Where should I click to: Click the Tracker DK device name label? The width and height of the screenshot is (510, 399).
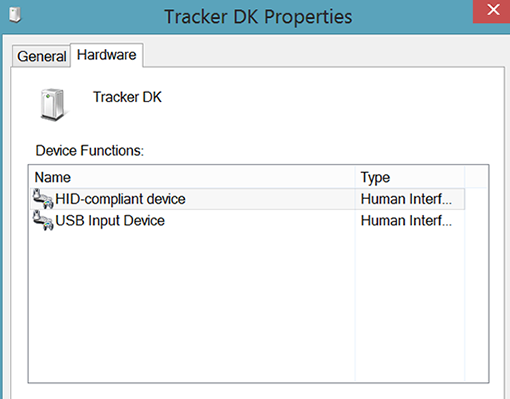127,97
